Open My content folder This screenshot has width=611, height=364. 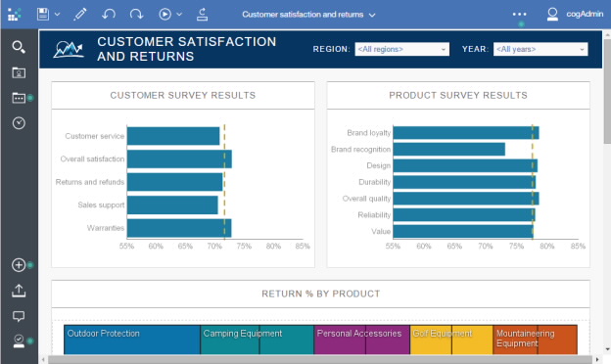click(19, 72)
